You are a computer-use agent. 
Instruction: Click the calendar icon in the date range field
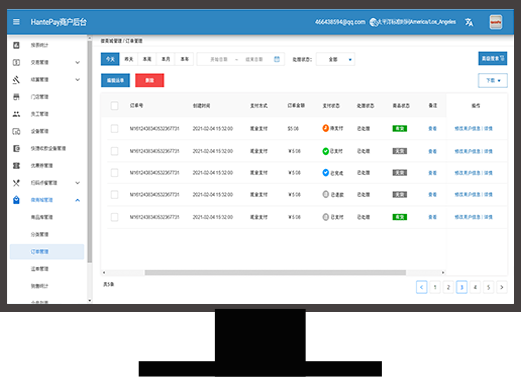point(277,59)
